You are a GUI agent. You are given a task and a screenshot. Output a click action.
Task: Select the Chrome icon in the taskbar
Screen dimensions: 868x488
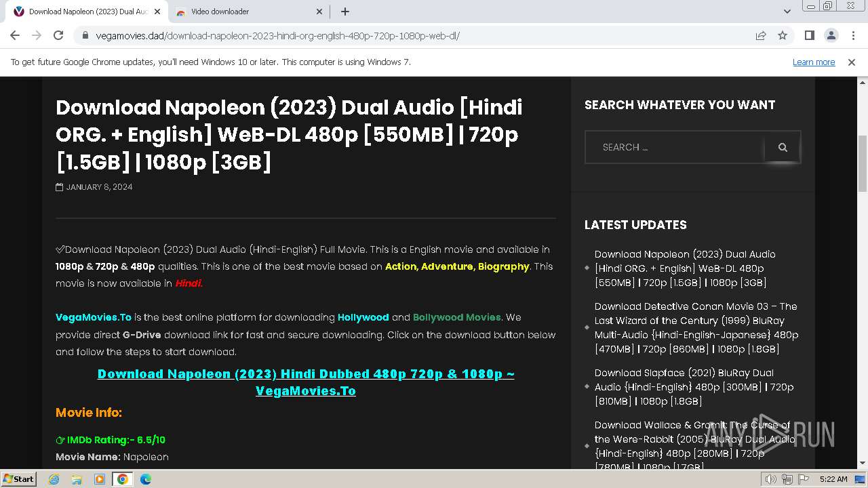pos(123,479)
